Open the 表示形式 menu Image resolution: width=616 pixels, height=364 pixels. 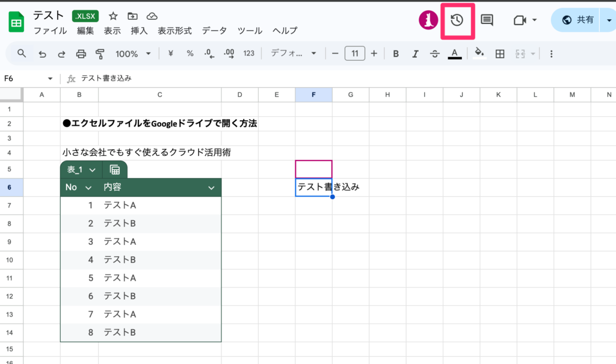174,31
